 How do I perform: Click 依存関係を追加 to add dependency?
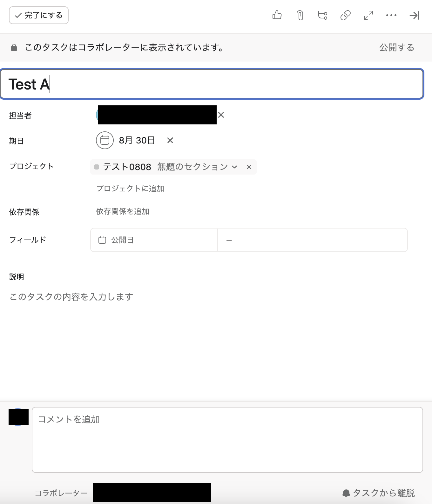(x=123, y=211)
